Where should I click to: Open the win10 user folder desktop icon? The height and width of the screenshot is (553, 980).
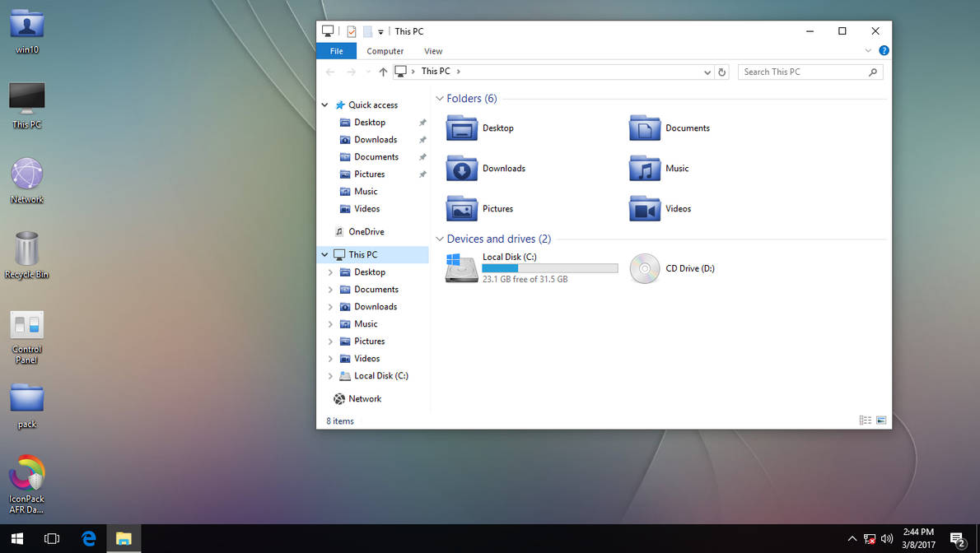coord(27,31)
